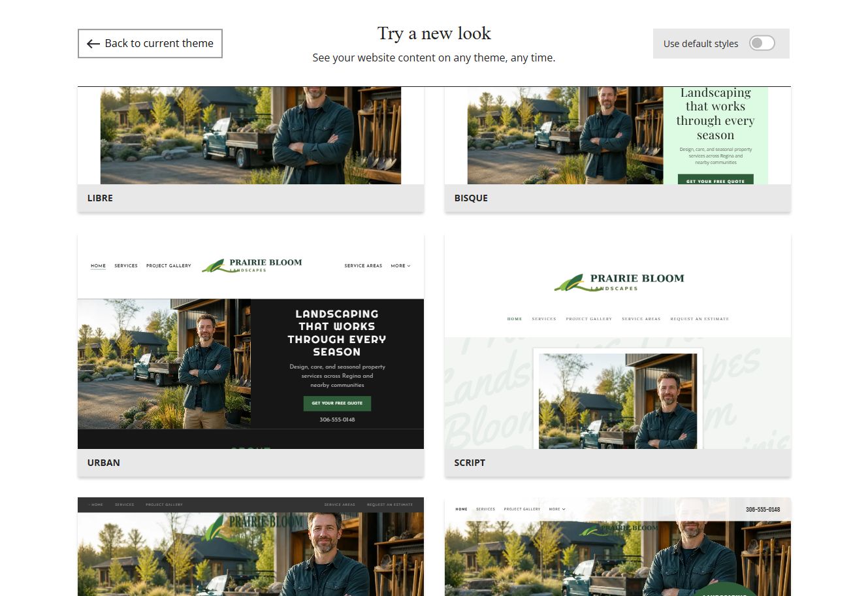Click the Back to current theme button
Screen dimensions: 868x596
coord(150,43)
